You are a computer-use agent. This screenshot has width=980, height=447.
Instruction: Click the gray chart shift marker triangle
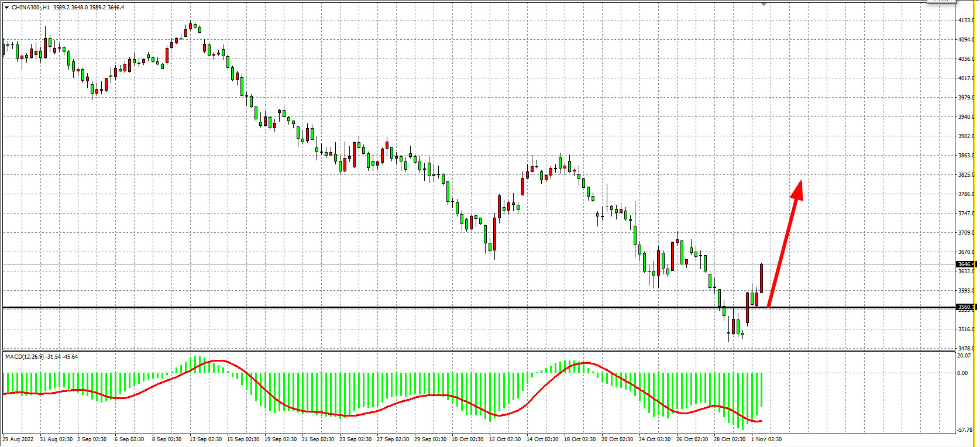click(764, 4)
